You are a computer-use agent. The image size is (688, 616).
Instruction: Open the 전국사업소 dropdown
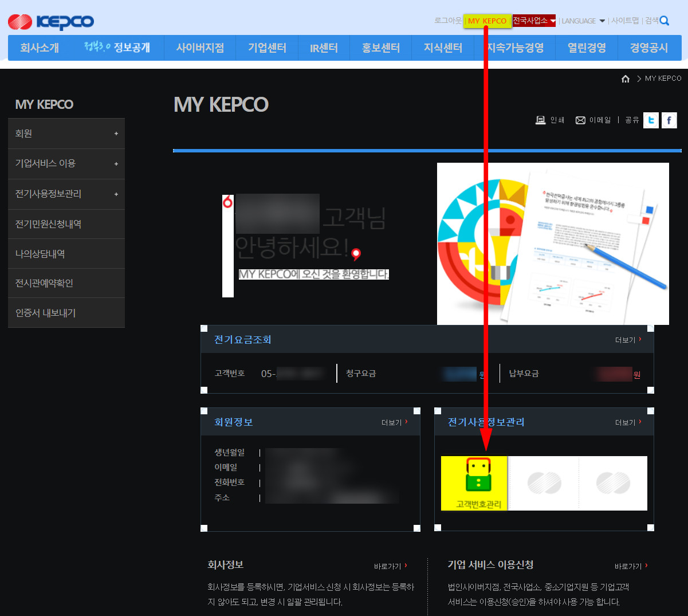coord(534,21)
